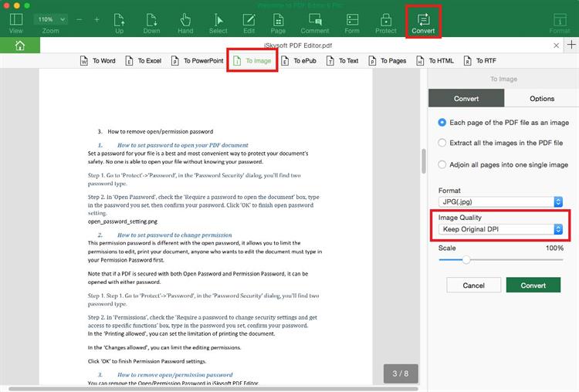The image size is (579, 392).
Task: Choose the To Image conversion
Action: pyautogui.click(x=252, y=60)
